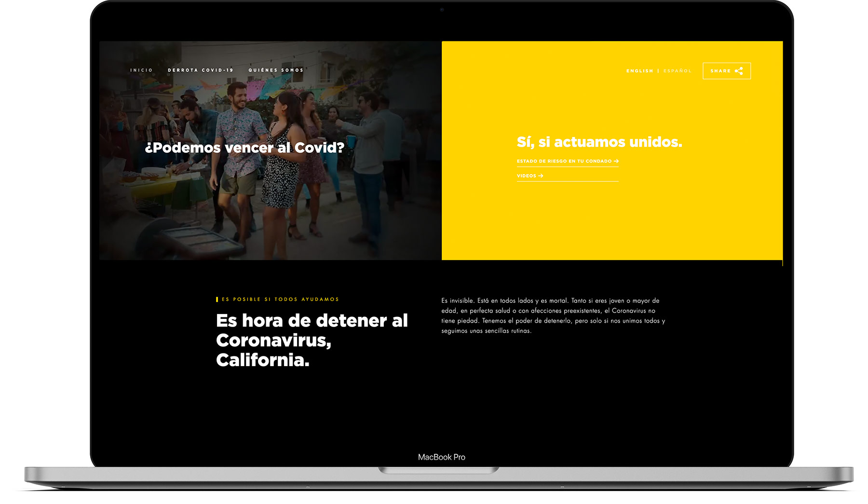Switch language to ESPAÑOL
Image resolution: width=868 pixels, height=504 pixels.
pyautogui.click(x=677, y=71)
